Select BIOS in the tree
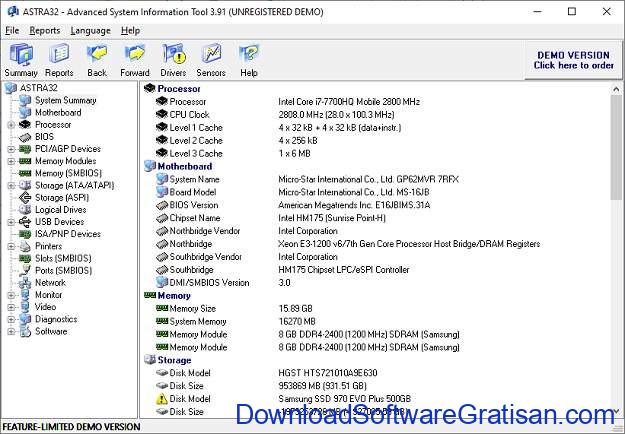 click(44, 137)
